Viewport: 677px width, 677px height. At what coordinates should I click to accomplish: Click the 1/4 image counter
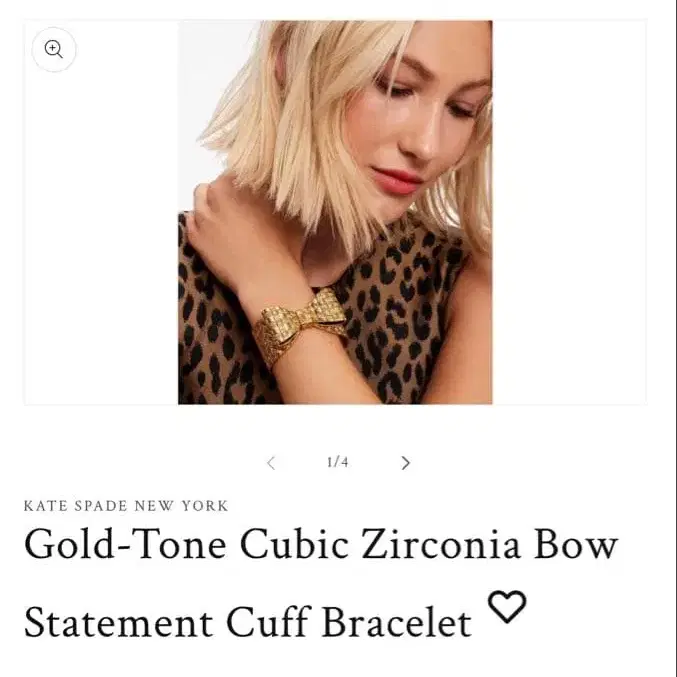[x=338, y=462]
